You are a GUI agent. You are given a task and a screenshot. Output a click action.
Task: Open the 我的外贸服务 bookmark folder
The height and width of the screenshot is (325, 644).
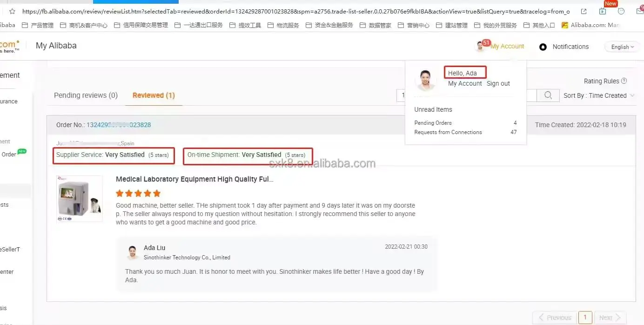(495, 25)
